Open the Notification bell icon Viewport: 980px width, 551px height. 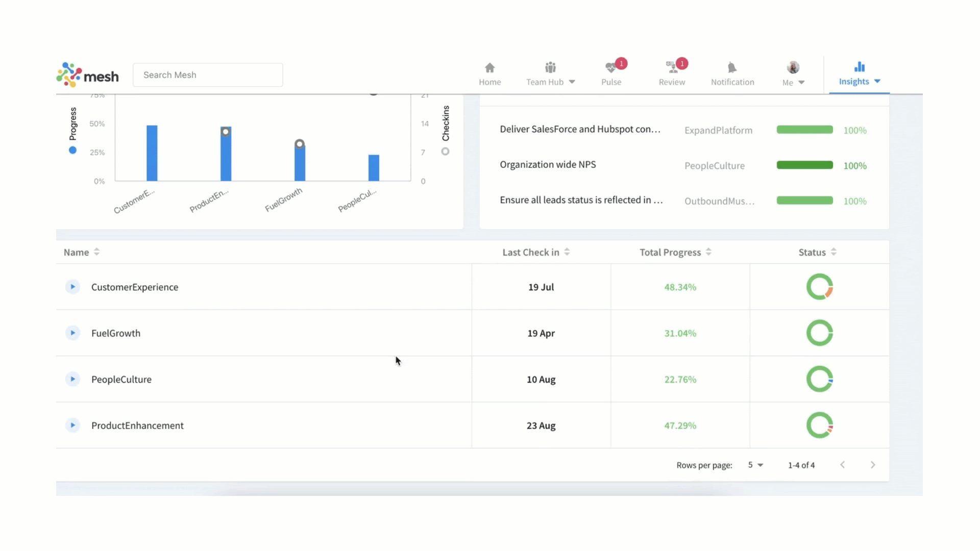[732, 68]
